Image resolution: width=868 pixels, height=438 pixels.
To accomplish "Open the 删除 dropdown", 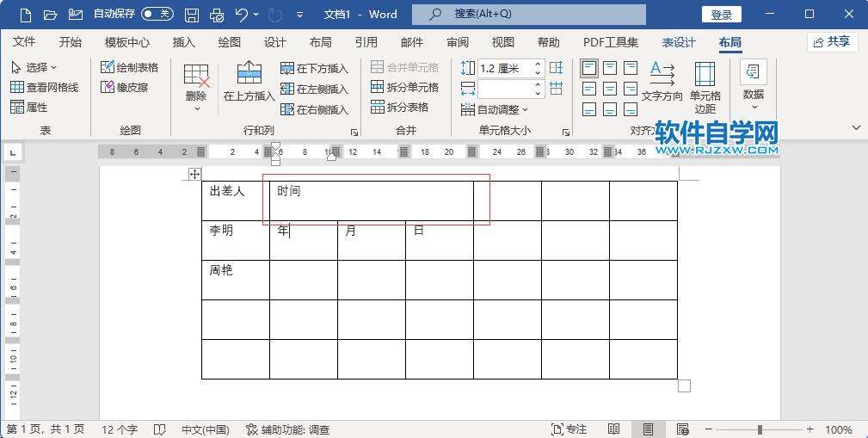I will (196, 87).
